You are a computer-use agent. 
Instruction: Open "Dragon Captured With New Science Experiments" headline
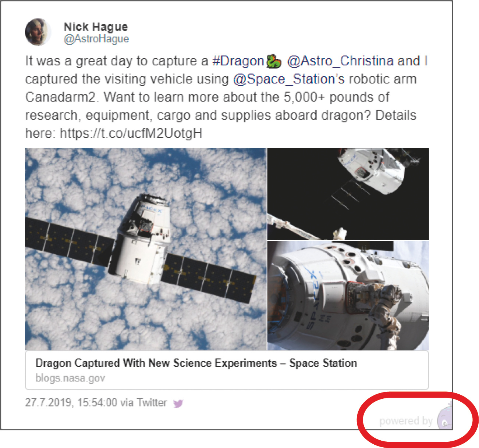coord(196,363)
